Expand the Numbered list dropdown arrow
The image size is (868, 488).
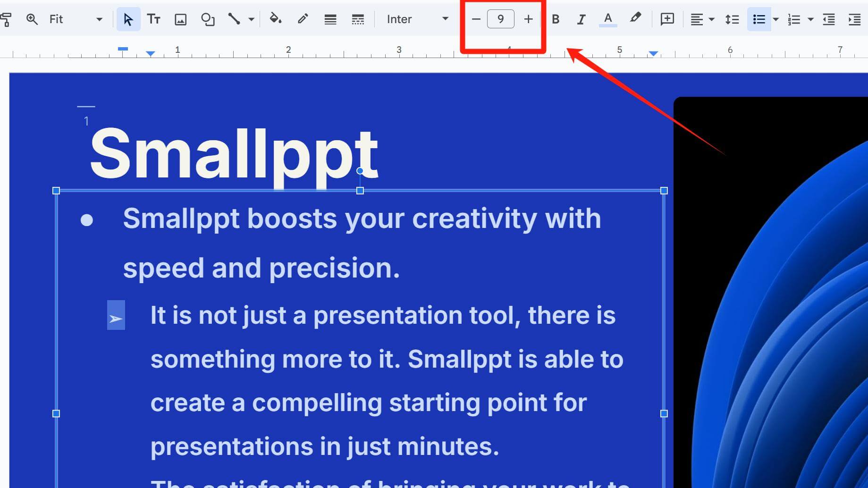pos(810,19)
